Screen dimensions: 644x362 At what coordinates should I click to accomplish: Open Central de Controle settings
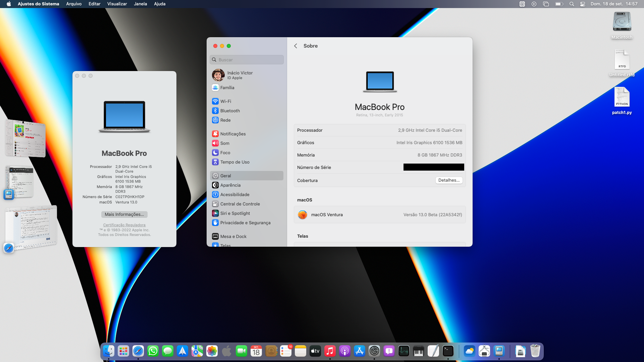240,204
